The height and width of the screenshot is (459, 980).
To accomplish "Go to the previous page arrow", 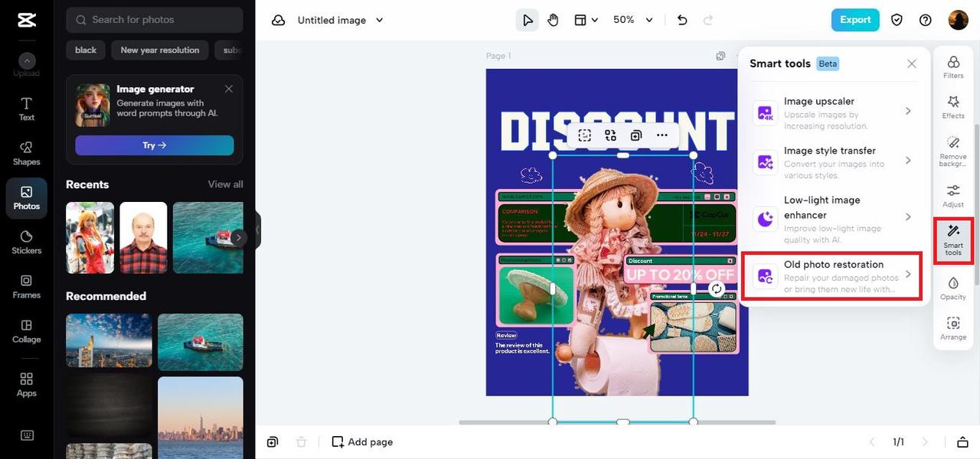I will (x=871, y=442).
